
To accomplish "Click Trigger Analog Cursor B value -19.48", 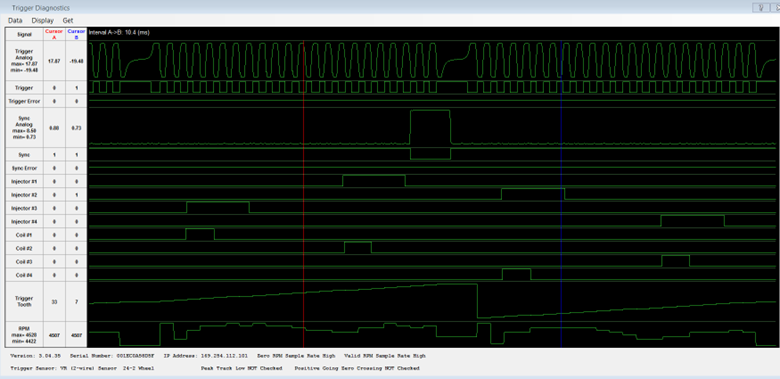I will pos(76,61).
